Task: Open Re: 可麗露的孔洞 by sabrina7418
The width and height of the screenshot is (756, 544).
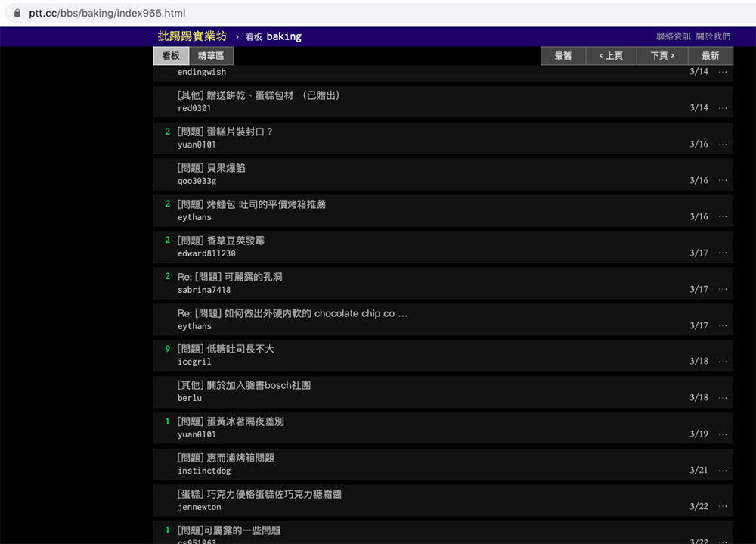Action: tap(230, 277)
